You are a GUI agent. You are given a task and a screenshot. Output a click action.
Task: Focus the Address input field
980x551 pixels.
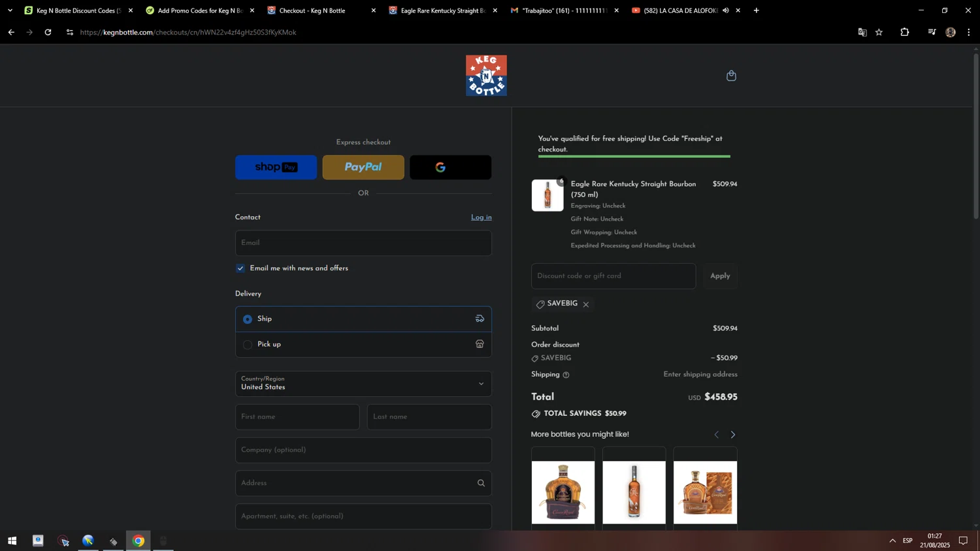click(363, 483)
